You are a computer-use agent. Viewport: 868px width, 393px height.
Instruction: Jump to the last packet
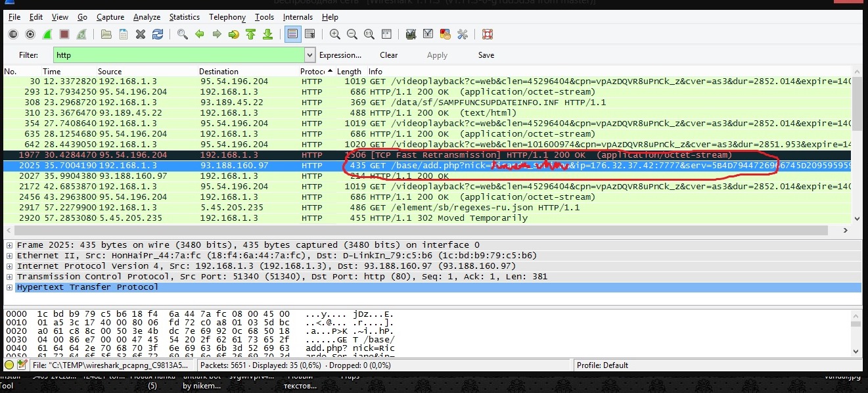tap(267, 34)
